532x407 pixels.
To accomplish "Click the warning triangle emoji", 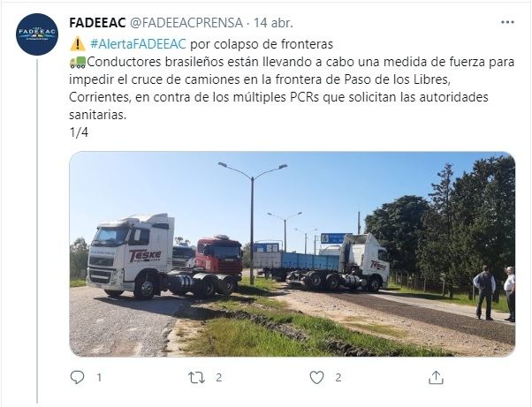I will [78, 44].
